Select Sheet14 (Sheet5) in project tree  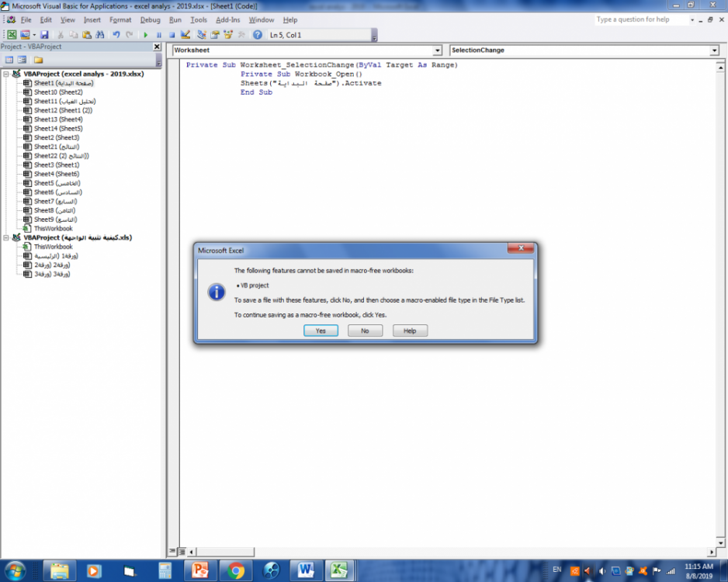[57, 129]
